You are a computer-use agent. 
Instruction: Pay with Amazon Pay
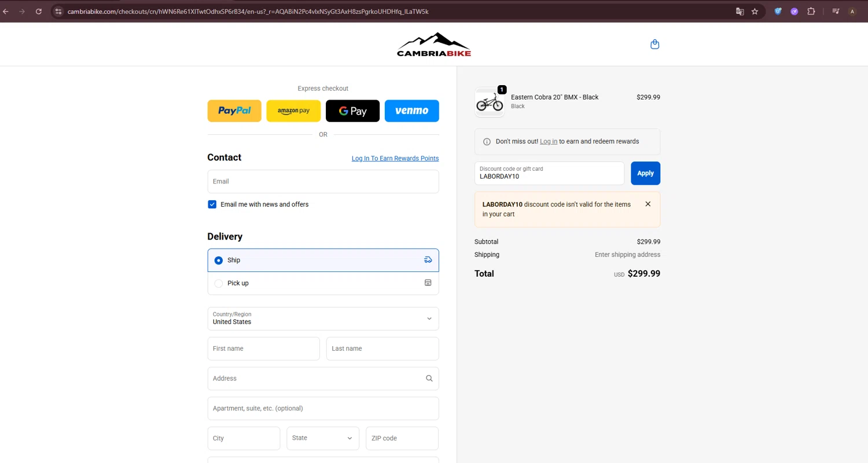[293, 111]
